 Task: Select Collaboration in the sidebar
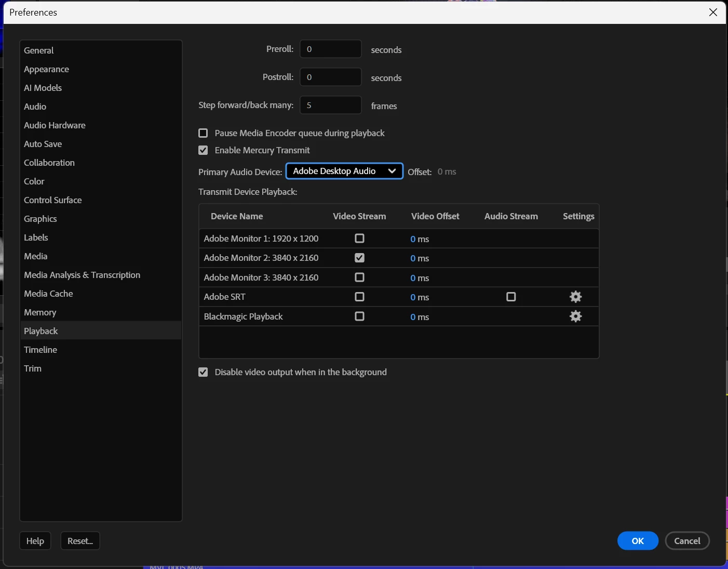coord(101,163)
